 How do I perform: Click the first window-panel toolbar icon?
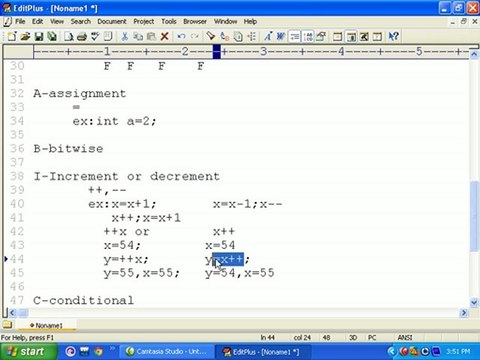(337, 36)
